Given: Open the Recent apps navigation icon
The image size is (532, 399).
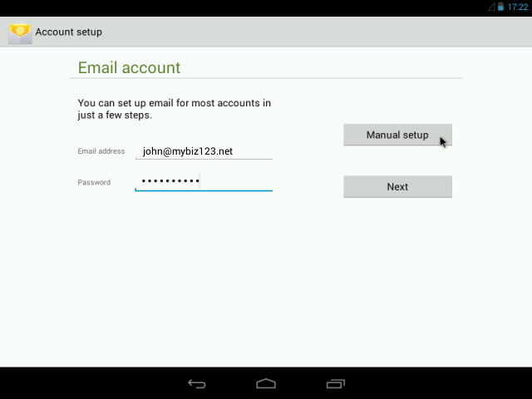Looking at the screenshot, I should coord(336,384).
